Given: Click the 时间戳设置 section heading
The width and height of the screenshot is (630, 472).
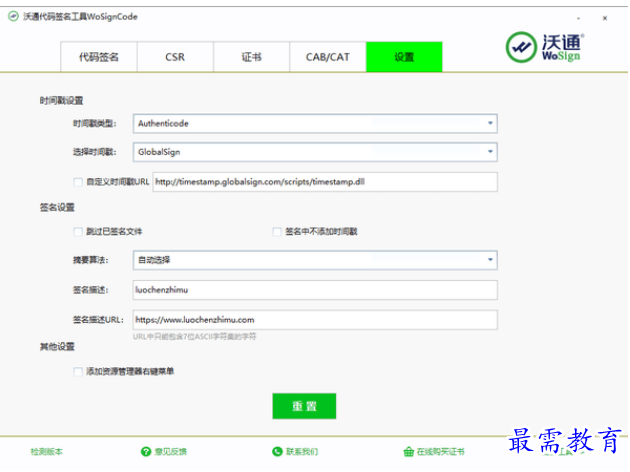Looking at the screenshot, I should coord(61,100).
